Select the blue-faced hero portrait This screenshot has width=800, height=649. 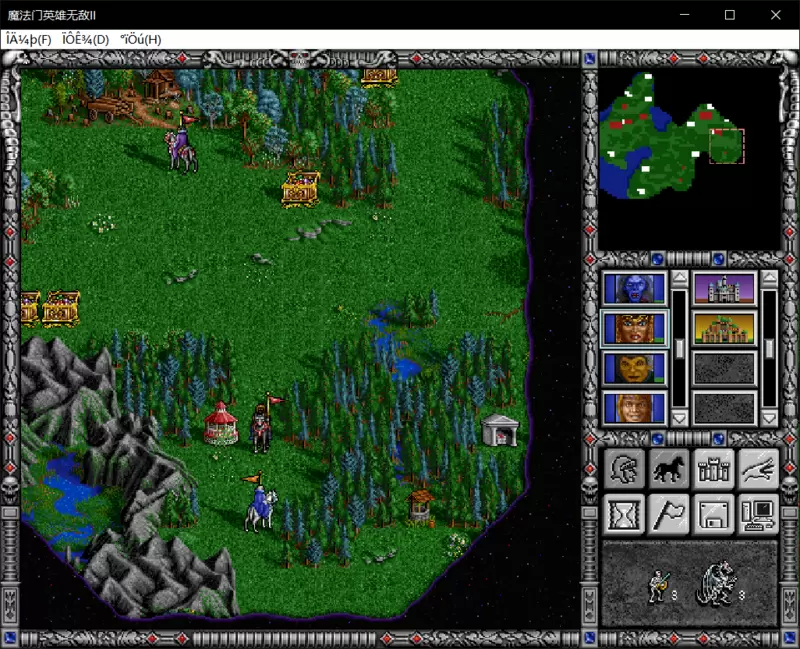tap(635, 289)
